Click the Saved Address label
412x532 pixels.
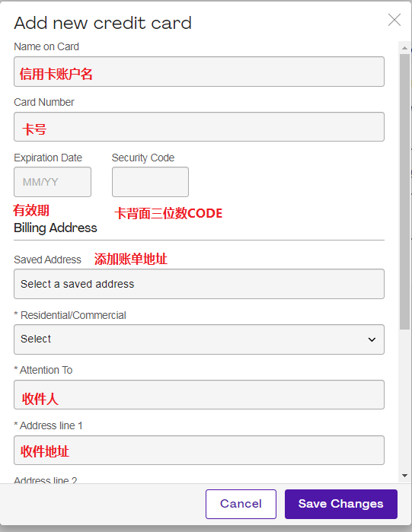pyautogui.click(x=47, y=260)
